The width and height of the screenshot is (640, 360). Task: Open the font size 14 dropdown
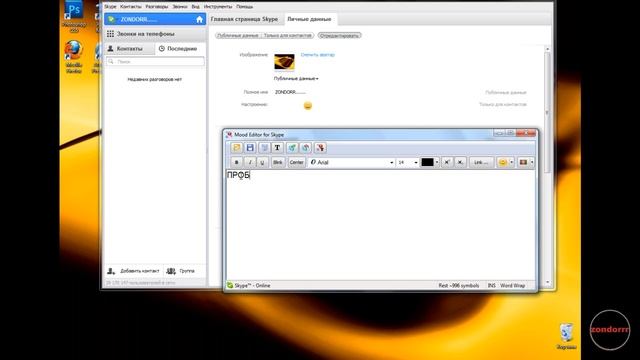tap(416, 162)
